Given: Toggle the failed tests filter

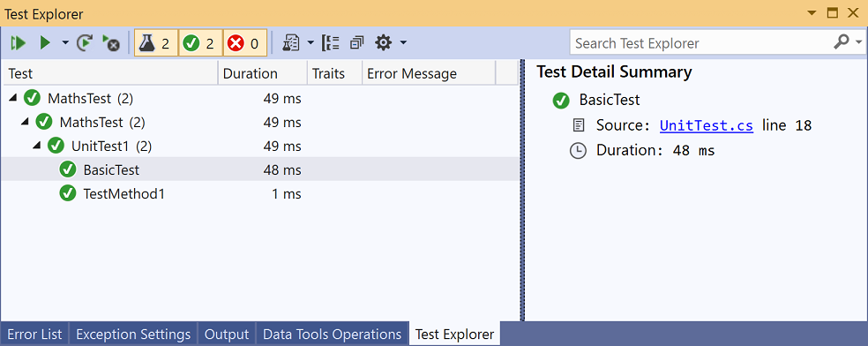Looking at the screenshot, I should (244, 43).
